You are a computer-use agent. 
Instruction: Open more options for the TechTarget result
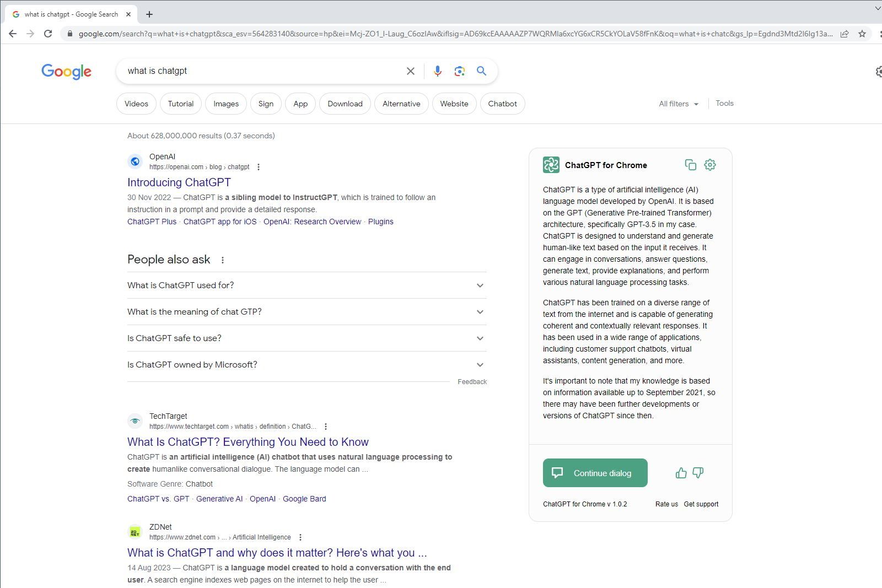[326, 427]
